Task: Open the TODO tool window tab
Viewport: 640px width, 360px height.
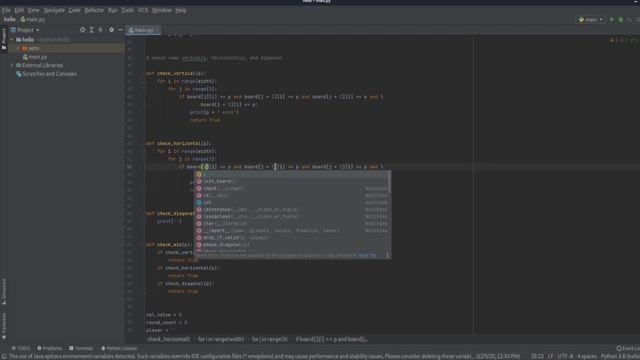Action: pos(21,348)
